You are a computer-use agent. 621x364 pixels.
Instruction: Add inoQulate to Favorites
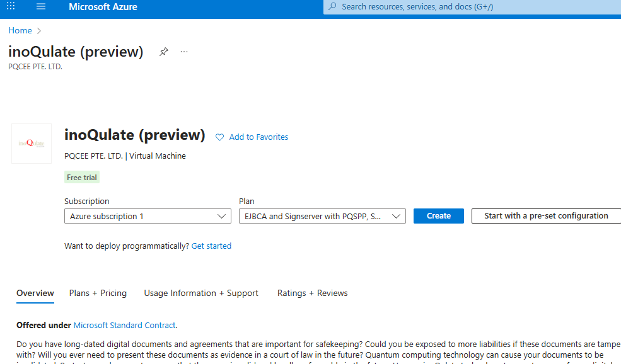(x=258, y=137)
